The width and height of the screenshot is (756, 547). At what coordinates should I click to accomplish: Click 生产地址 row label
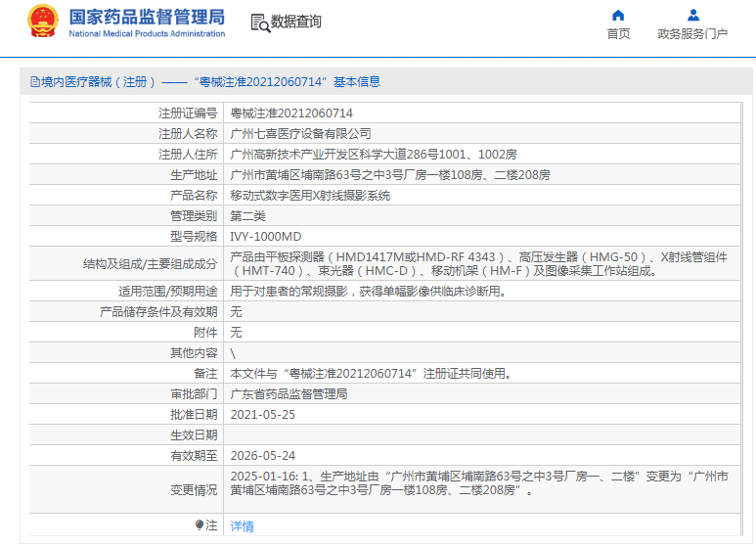tap(194, 175)
